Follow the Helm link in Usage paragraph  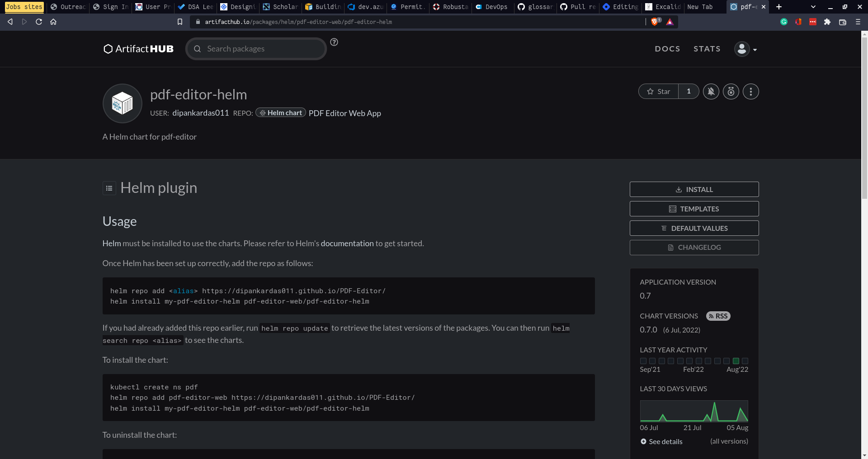(x=112, y=244)
